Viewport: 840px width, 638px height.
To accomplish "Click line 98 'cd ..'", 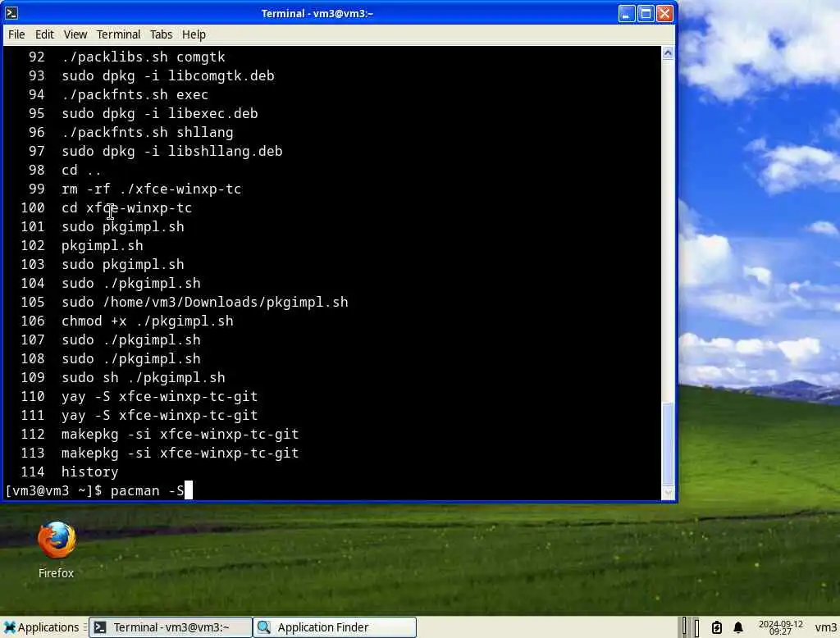I will [81, 171].
